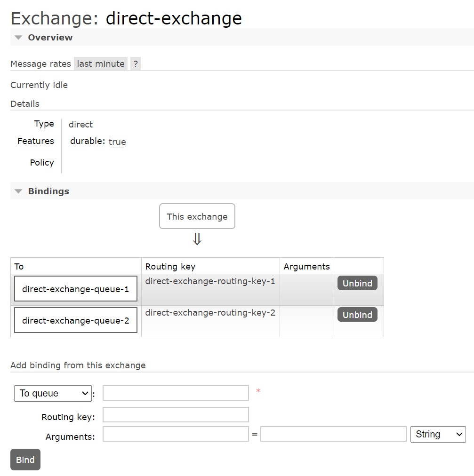
Task: Open the 'To queue' destination dropdown
Action: 53,394
